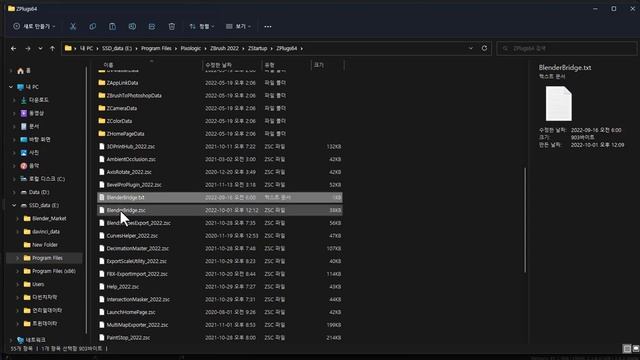This screenshot has width=640, height=360.
Task: Click the BlenderBridge.txt file icon in list
Action: (102, 198)
